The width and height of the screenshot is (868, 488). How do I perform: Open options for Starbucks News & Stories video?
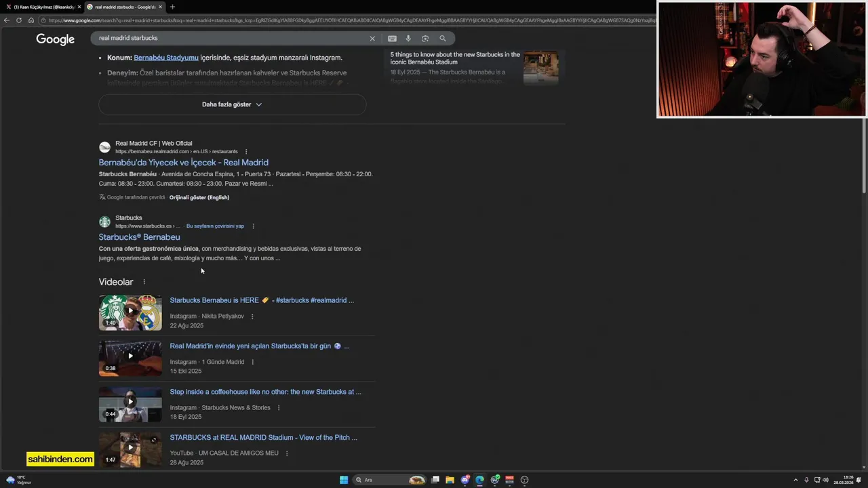[x=278, y=408]
